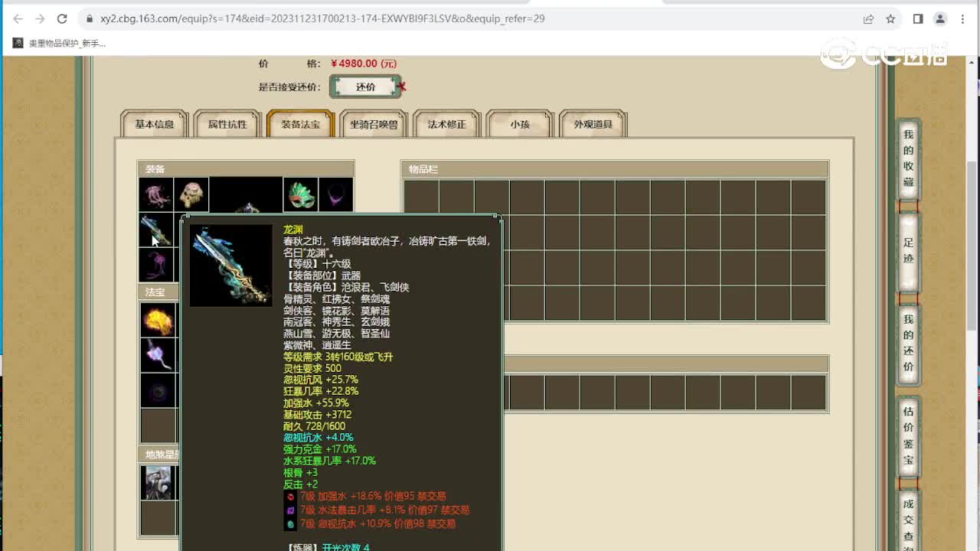Select the purple necklace equipment icon
Screen dimensions: 980x551
tap(336, 195)
